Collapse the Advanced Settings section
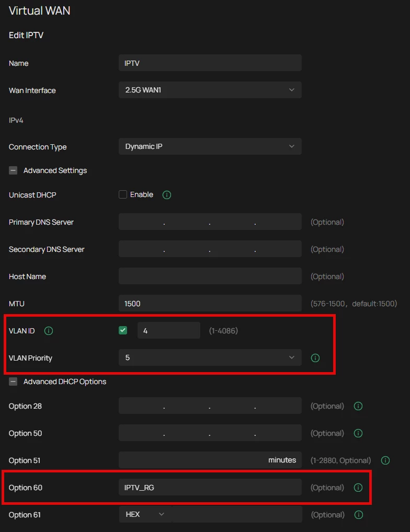 13,170
